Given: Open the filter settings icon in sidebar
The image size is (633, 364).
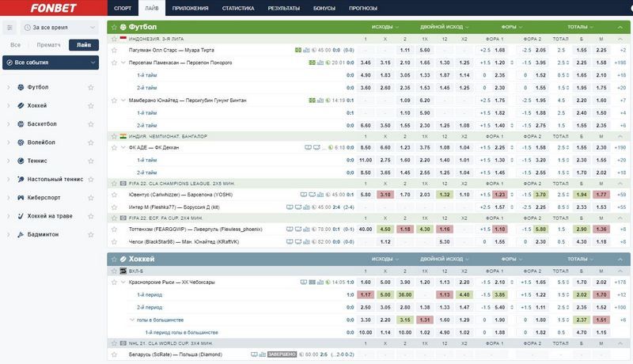Looking at the screenshot, I should click(x=9, y=28).
